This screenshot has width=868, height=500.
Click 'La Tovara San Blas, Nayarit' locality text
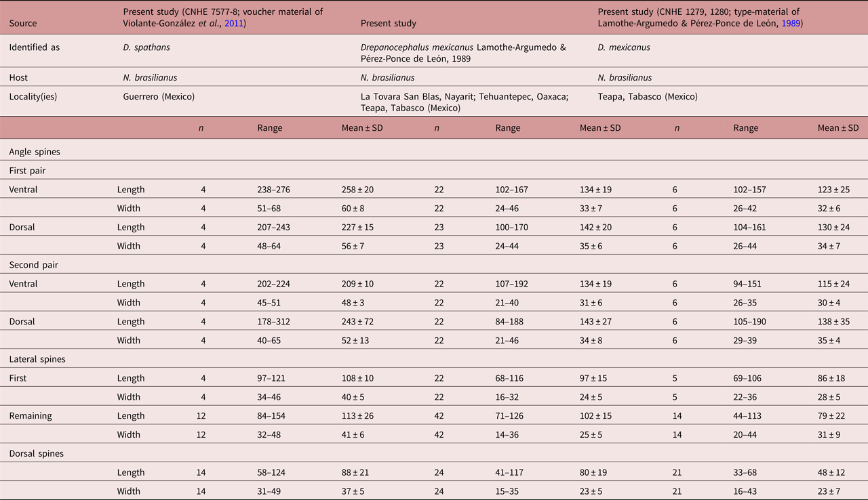[x=416, y=96]
